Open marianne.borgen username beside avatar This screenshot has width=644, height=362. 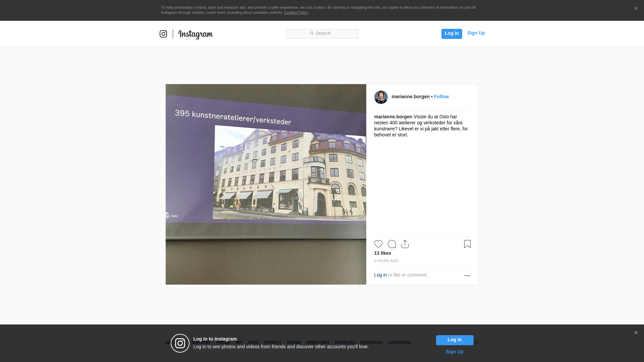point(411,97)
